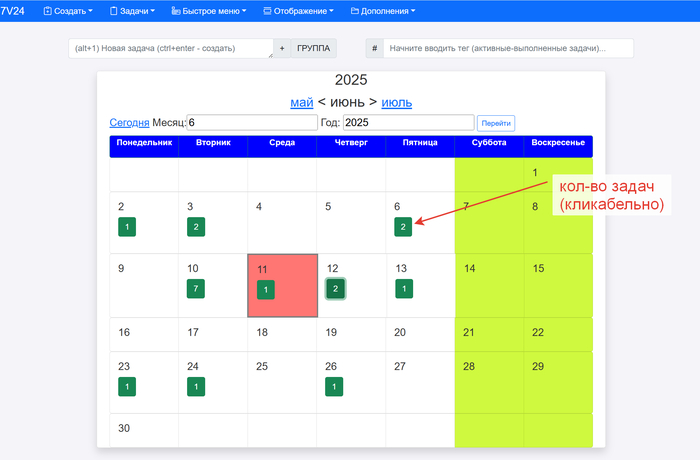Open the Отображение menu

tap(300, 11)
